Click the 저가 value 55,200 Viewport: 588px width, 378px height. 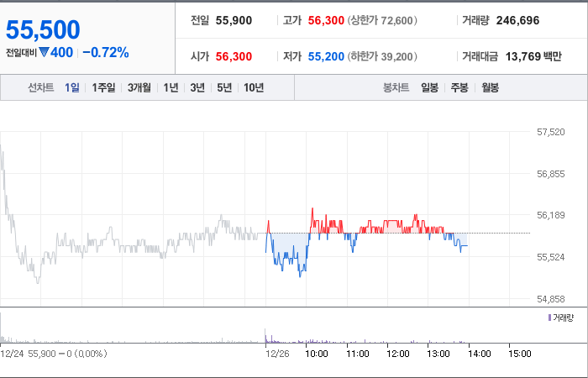click(x=326, y=56)
